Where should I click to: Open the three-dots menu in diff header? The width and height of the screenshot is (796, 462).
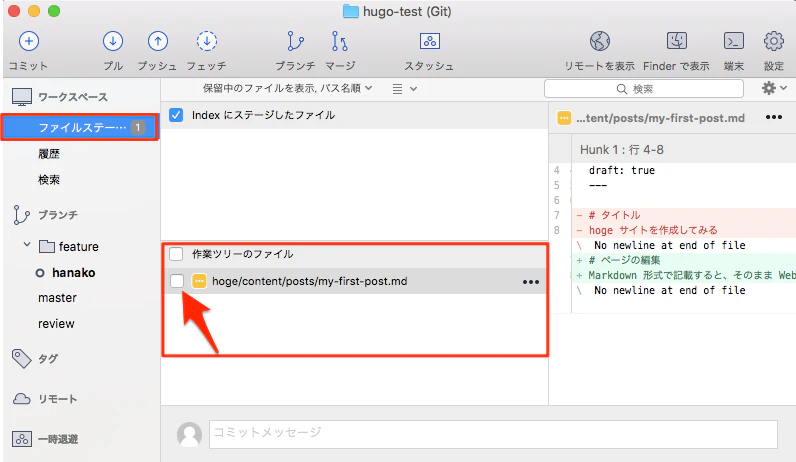[x=774, y=117]
